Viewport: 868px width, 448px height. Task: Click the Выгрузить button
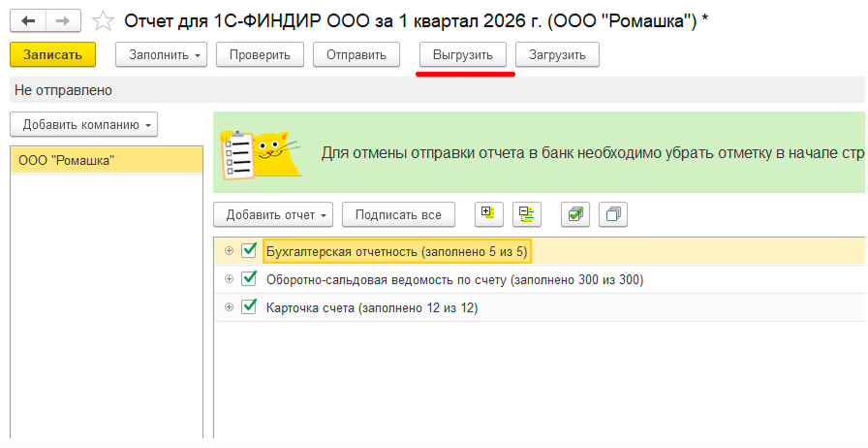(x=463, y=55)
